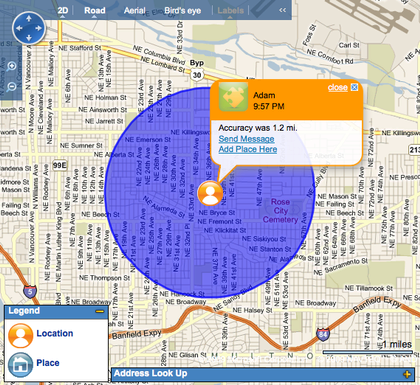Pan the map up with the compass arrow
The height and width of the screenshot is (385, 420).
29,19
